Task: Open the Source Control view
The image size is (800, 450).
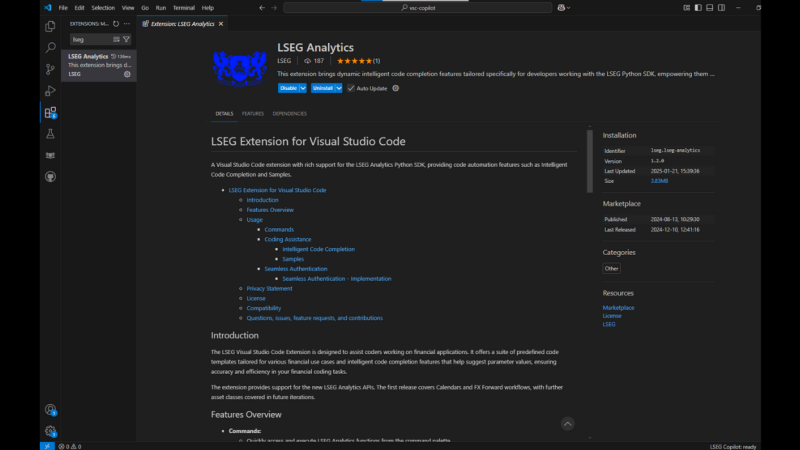Action: pyautogui.click(x=50, y=69)
